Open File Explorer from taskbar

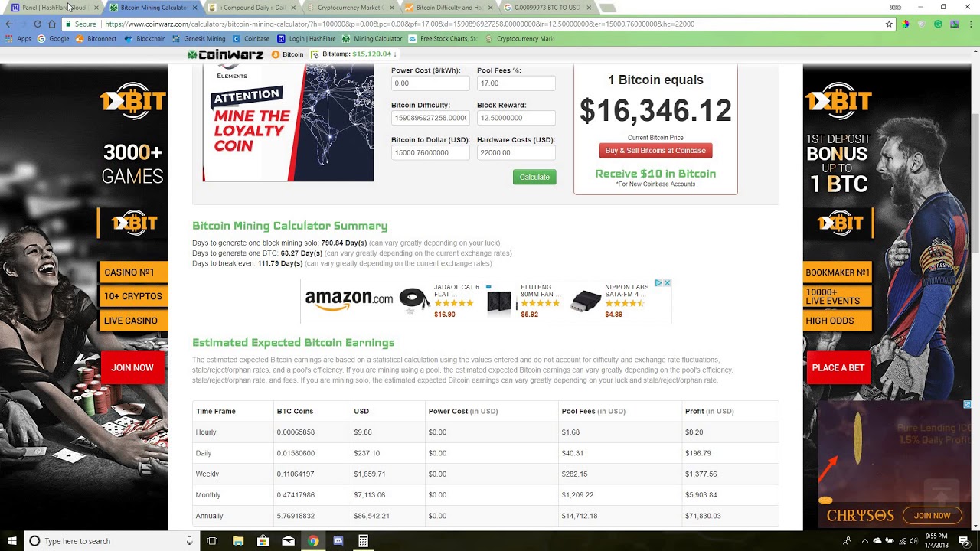(238, 541)
